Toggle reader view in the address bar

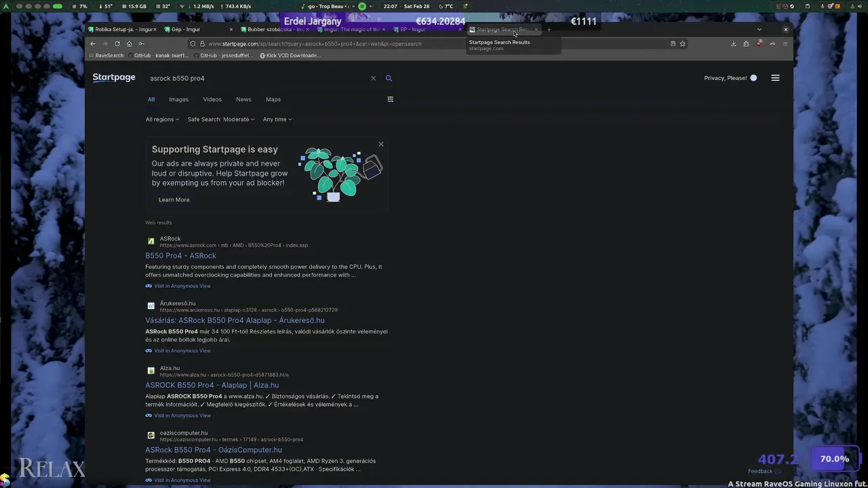(673, 43)
